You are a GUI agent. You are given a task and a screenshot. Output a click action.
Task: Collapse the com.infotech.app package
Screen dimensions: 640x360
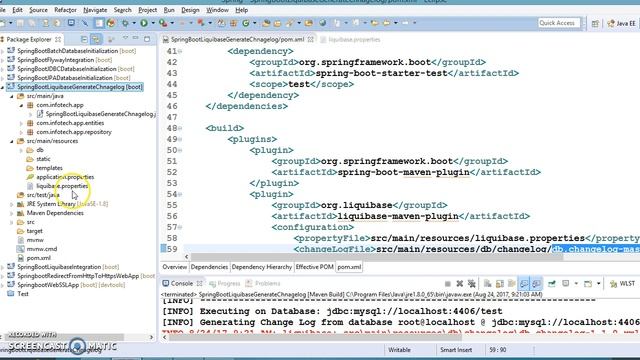(x=21, y=105)
